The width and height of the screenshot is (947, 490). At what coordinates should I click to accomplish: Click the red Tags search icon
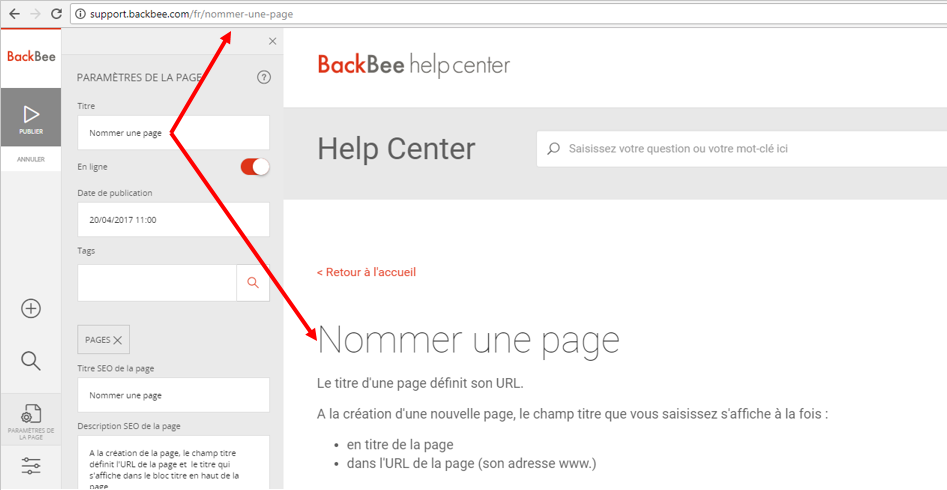[253, 283]
